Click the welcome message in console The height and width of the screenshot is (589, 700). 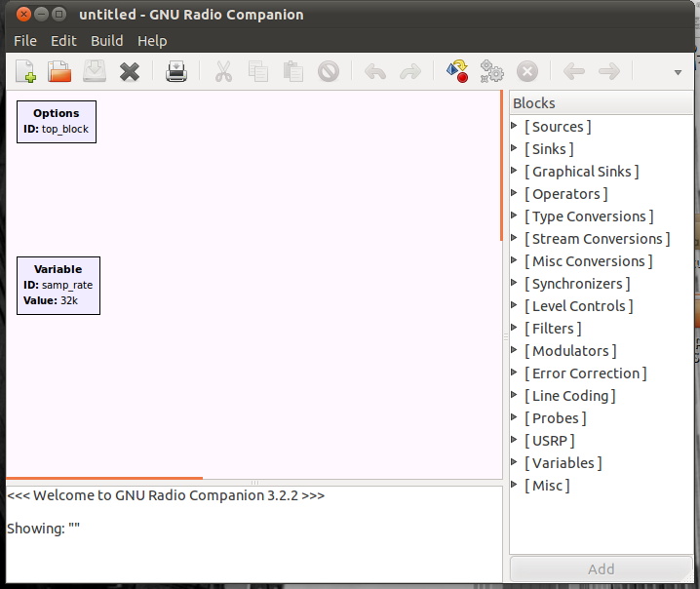(166, 495)
